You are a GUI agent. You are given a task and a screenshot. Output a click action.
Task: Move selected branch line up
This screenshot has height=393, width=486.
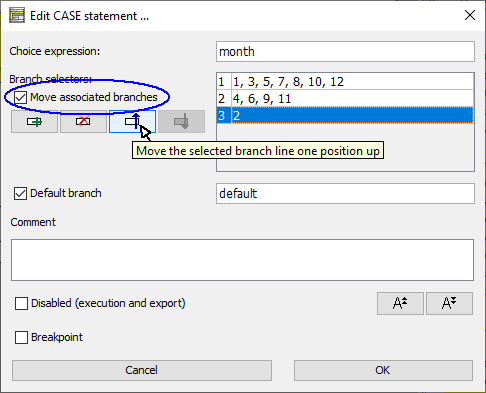[132, 122]
